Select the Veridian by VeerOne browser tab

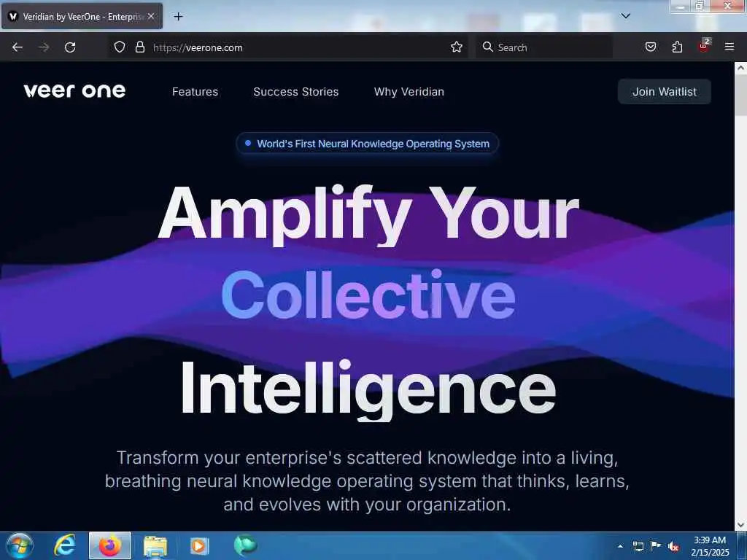point(82,17)
